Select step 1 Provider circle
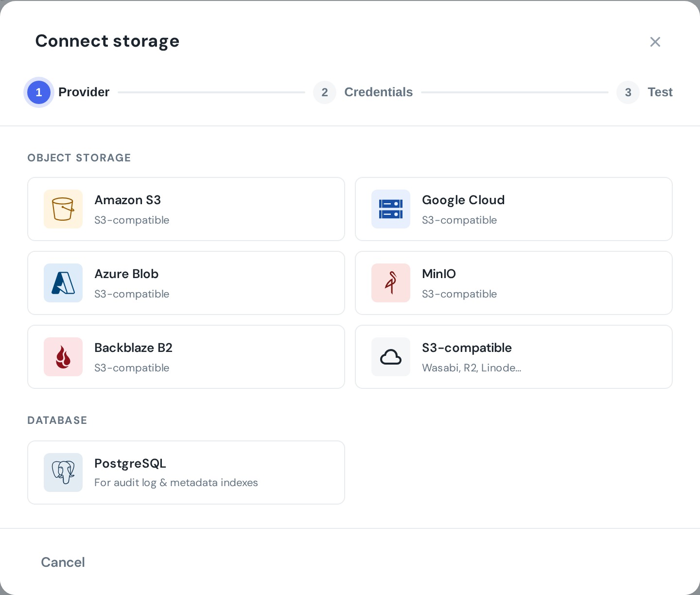This screenshot has height=595, width=700. pos(39,92)
